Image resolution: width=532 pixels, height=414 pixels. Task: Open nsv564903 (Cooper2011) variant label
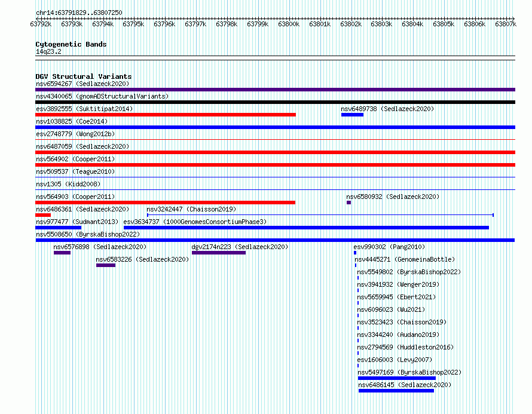point(75,197)
